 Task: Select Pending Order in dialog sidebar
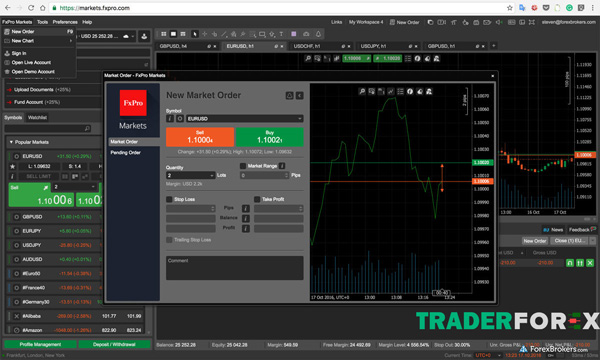coord(126,153)
